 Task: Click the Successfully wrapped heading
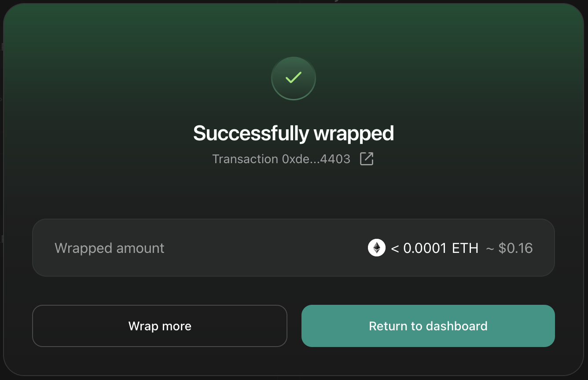point(294,133)
